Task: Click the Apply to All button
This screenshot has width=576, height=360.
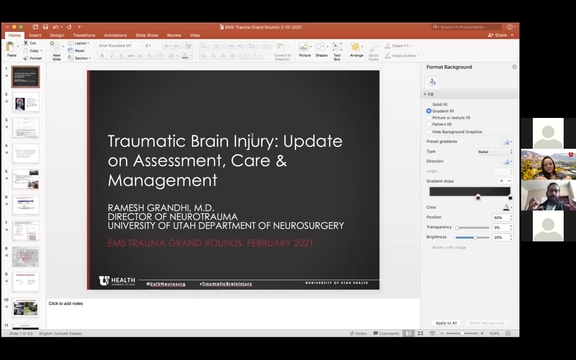Action: pyautogui.click(x=446, y=323)
